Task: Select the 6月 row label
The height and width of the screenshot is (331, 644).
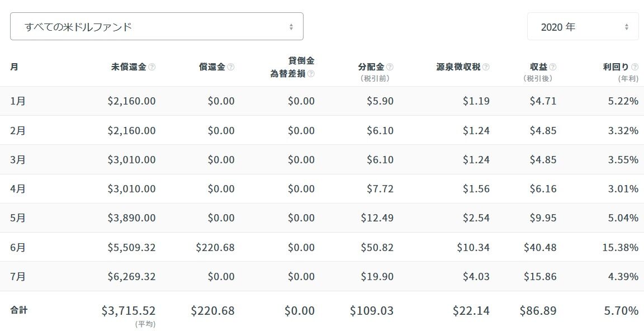Action: coord(18,247)
